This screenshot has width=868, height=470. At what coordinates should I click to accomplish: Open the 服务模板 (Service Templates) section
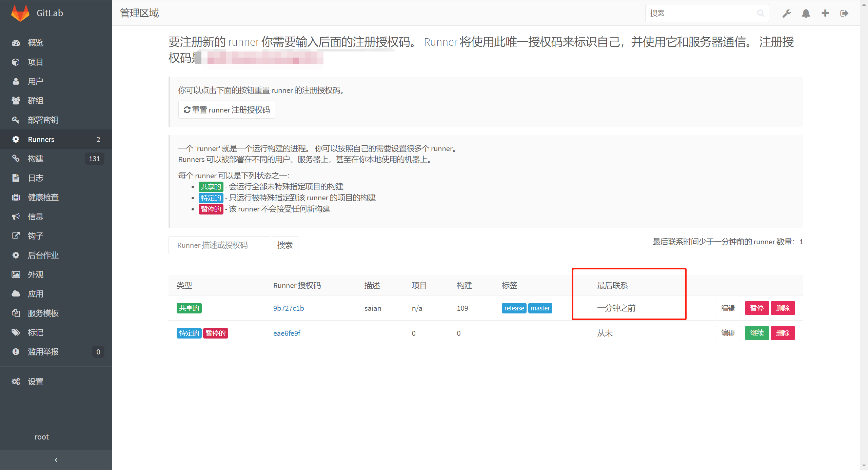[x=44, y=313]
